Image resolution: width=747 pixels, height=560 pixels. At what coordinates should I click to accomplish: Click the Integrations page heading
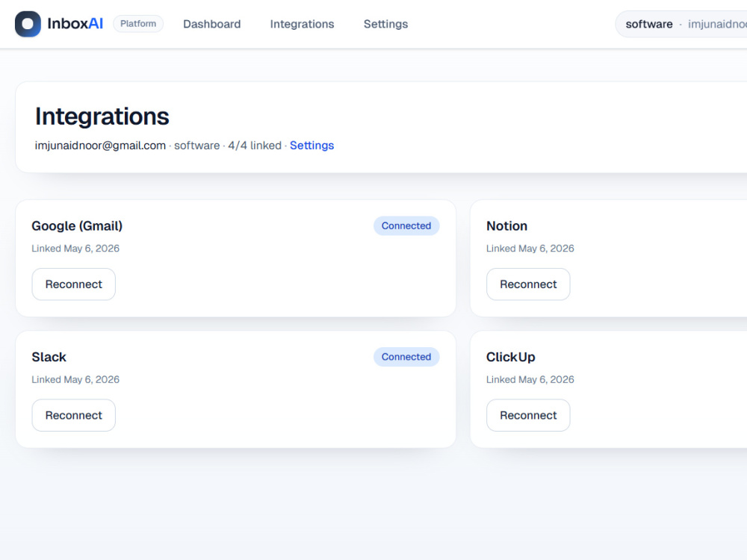click(x=102, y=116)
